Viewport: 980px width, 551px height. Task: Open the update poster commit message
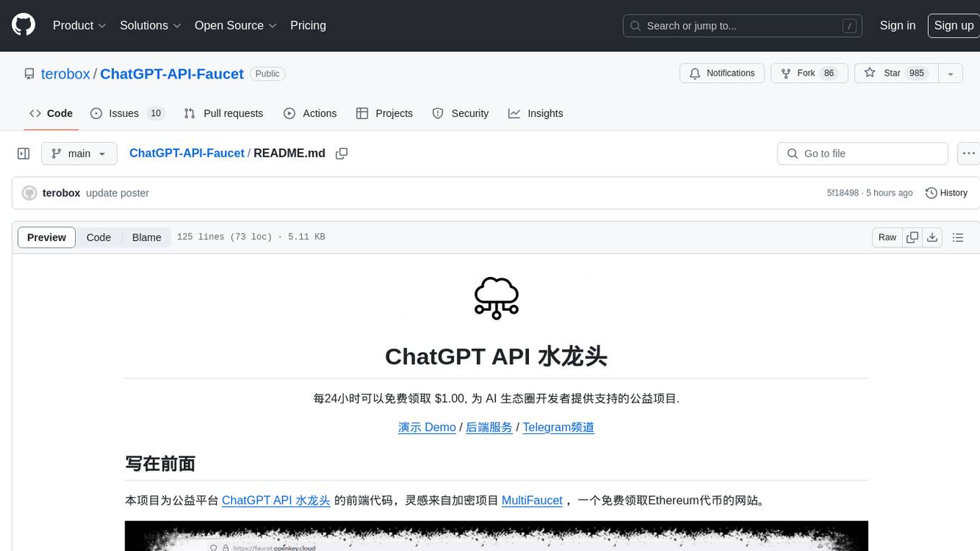click(117, 193)
